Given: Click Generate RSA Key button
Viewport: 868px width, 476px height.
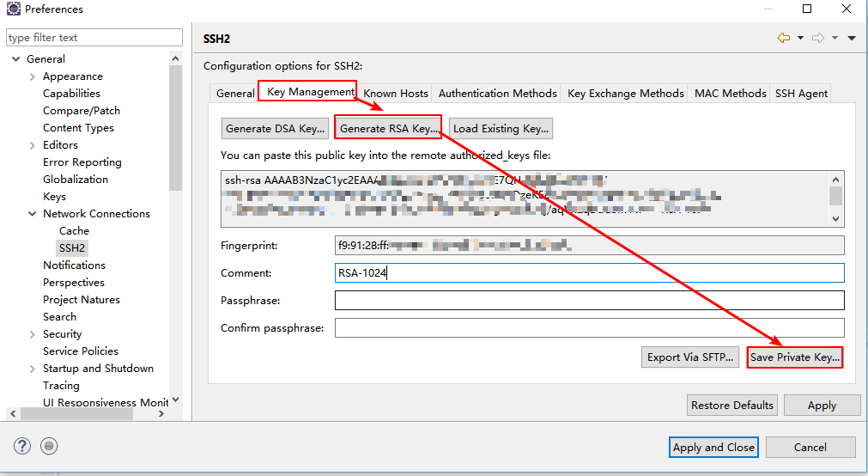Looking at the screenshot, I should 389,129.
